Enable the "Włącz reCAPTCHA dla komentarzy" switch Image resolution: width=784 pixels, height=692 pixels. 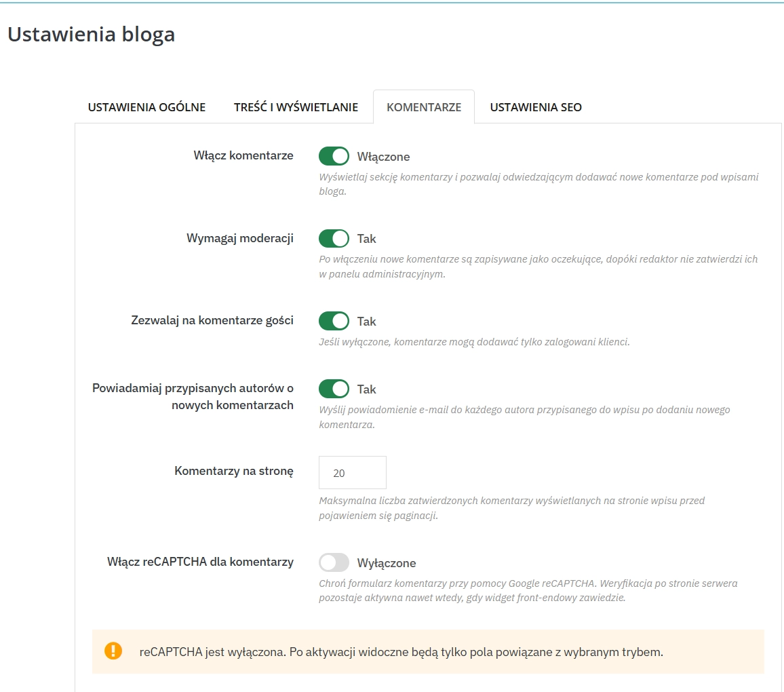pyautogui.click(x=334, y=562)
